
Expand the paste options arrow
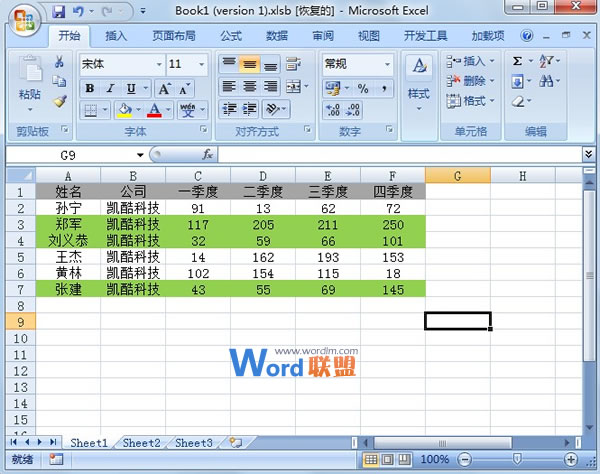pos(30,109)
